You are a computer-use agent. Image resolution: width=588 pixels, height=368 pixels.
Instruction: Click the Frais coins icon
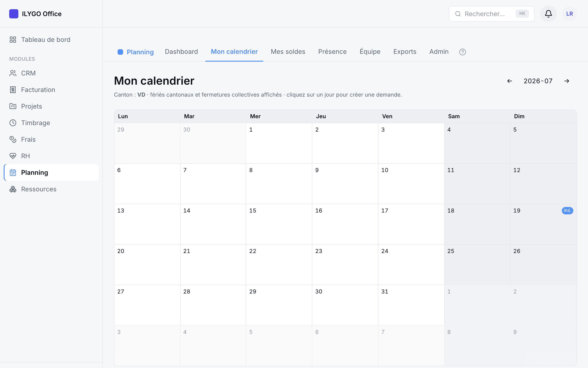pyautogui.click(x=13, y=139)
